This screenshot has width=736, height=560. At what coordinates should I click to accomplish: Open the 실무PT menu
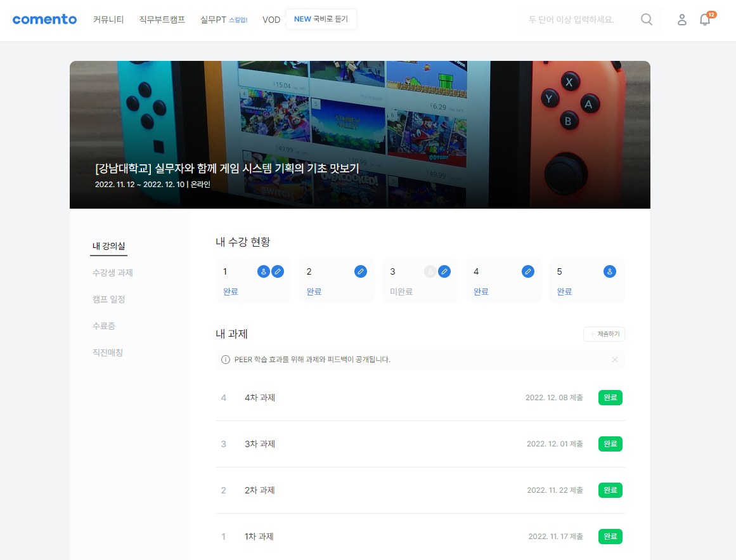point(214,19)
